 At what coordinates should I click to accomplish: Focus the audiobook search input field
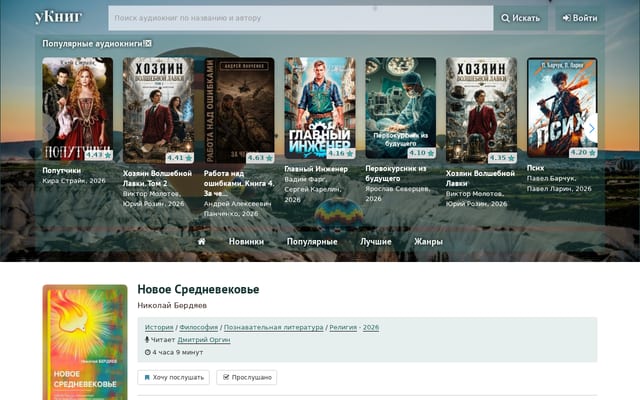click(300, 18)
